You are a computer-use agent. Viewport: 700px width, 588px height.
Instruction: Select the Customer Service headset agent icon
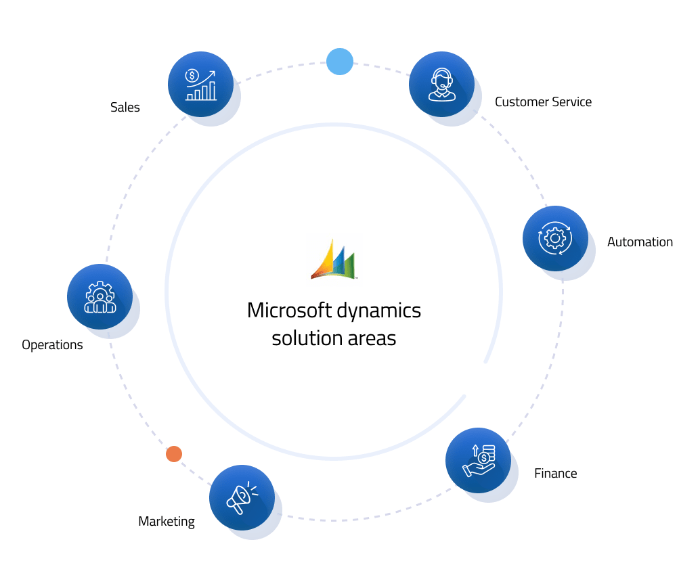coord(441,85)
